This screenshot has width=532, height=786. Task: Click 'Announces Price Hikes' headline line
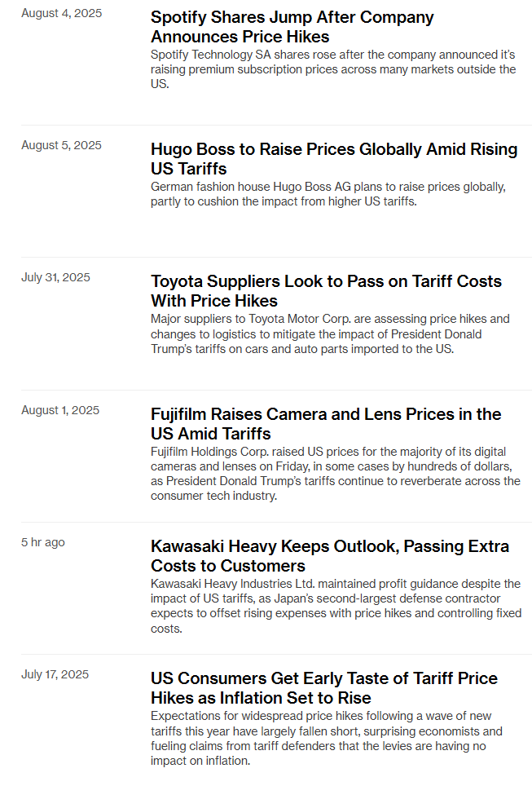240,37
